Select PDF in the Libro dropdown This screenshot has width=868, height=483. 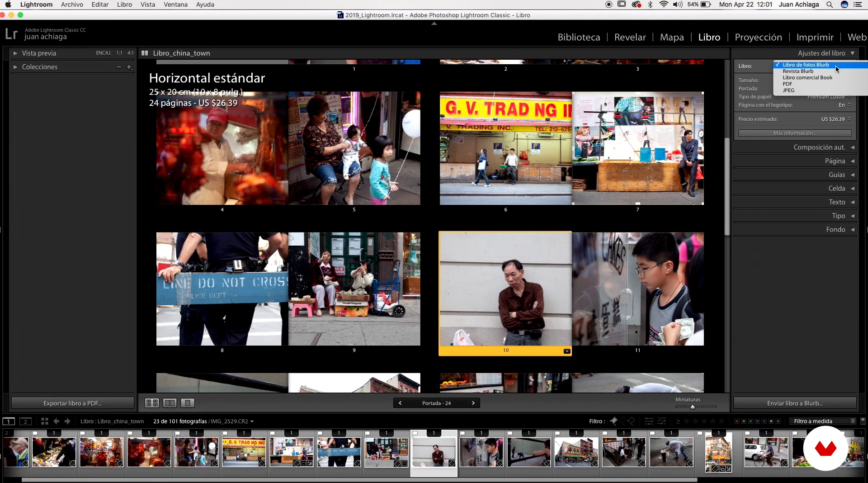(788, 84)
